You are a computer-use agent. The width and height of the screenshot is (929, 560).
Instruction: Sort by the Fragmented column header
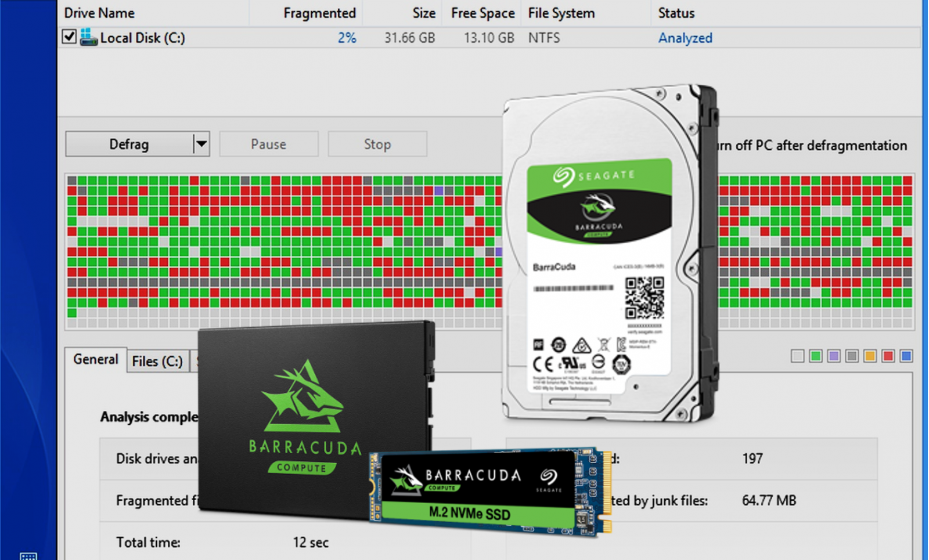(x=319, y=13)
